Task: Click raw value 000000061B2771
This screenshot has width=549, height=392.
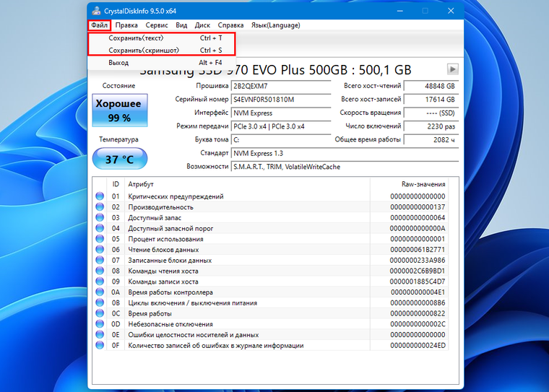Action: [418, 250]
